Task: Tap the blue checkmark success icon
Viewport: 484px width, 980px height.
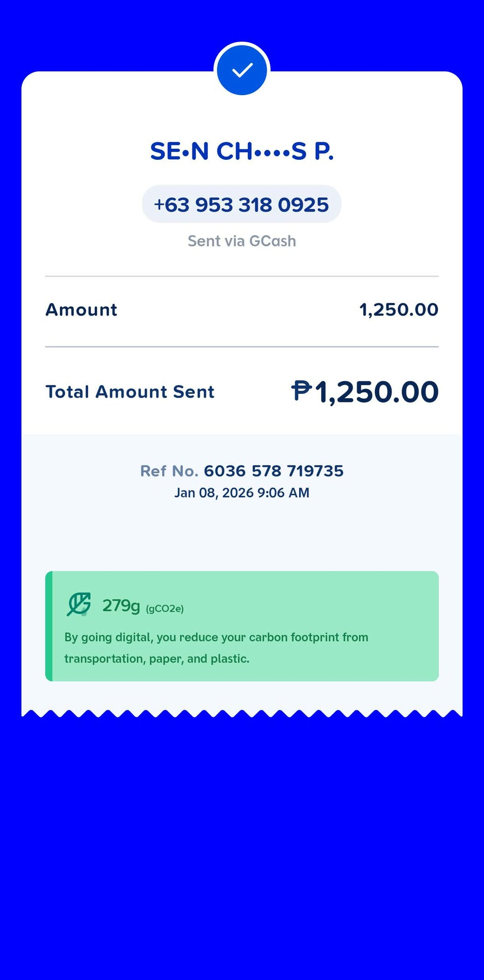Action: pyautogui.click(x=242, y=70)
